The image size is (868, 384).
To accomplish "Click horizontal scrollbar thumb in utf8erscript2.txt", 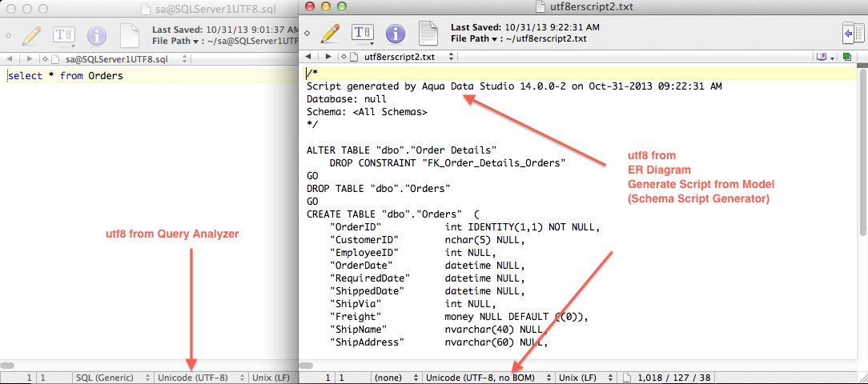I will [x=306, y=366].
